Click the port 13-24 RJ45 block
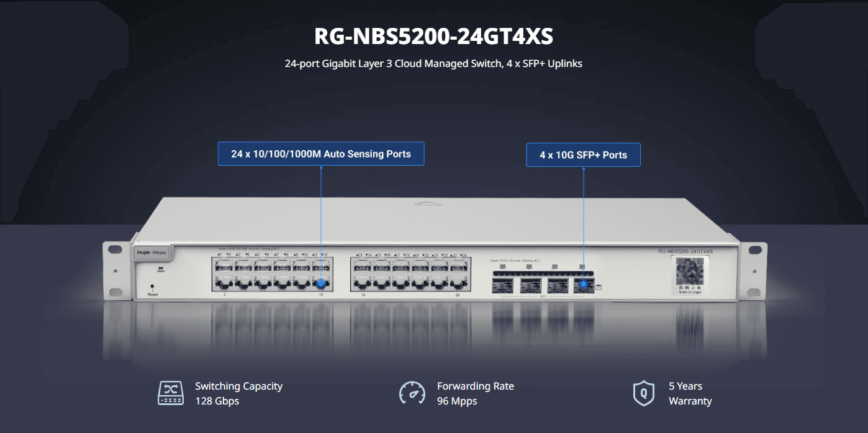 click(x=410, y=275)
